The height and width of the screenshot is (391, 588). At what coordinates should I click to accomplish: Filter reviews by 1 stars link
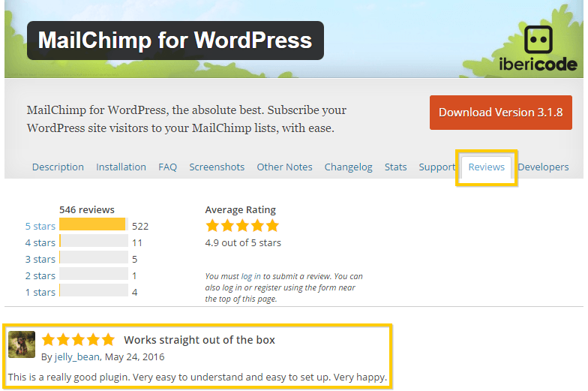(40, 293)
